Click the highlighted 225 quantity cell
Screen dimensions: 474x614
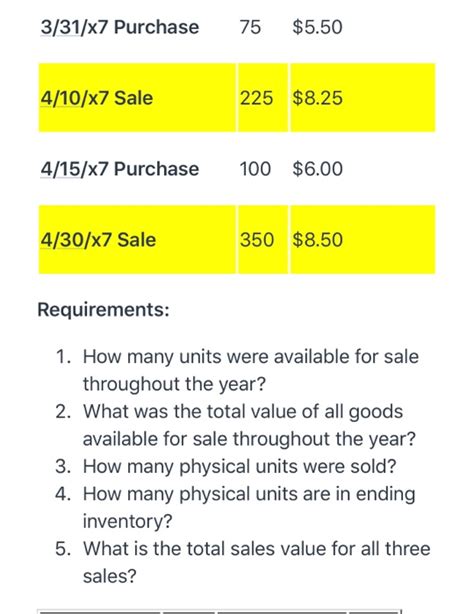click(263, 98)
